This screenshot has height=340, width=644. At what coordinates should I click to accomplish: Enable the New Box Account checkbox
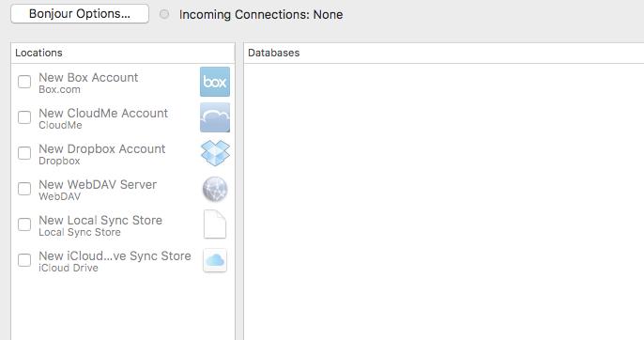pos(24,82)
